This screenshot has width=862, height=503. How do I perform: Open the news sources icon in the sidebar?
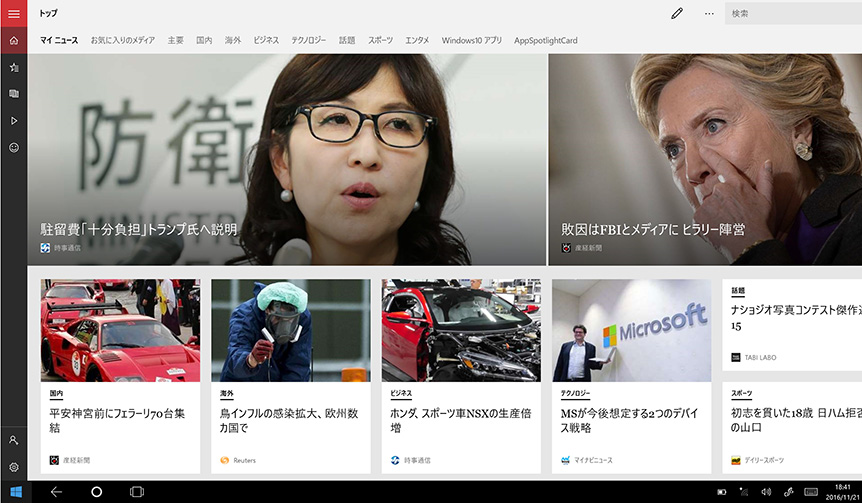point(14,94)
